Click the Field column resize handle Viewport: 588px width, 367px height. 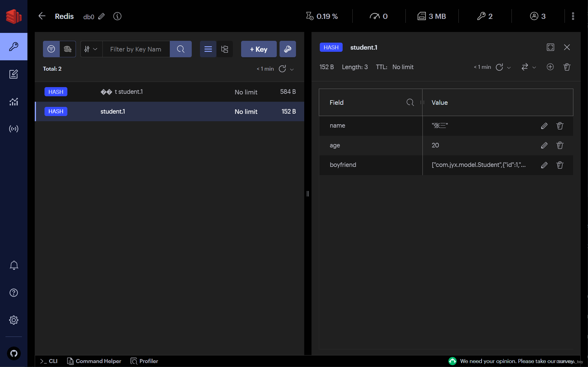click(x=422, y=102)
